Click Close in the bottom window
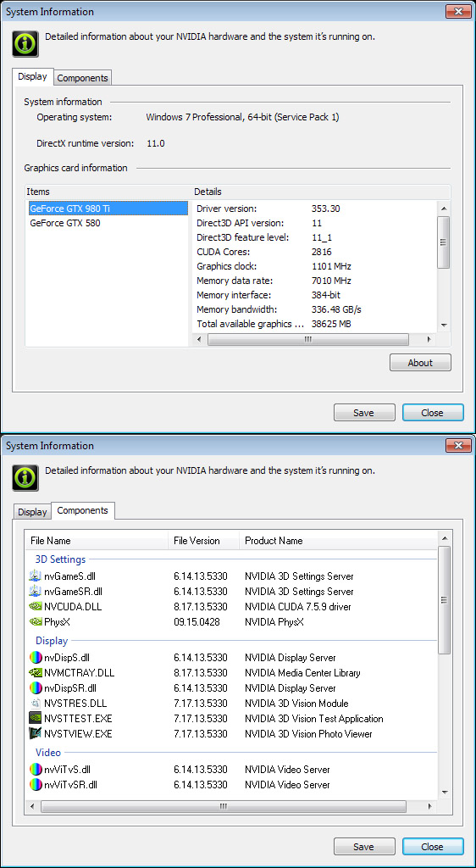 433,847
